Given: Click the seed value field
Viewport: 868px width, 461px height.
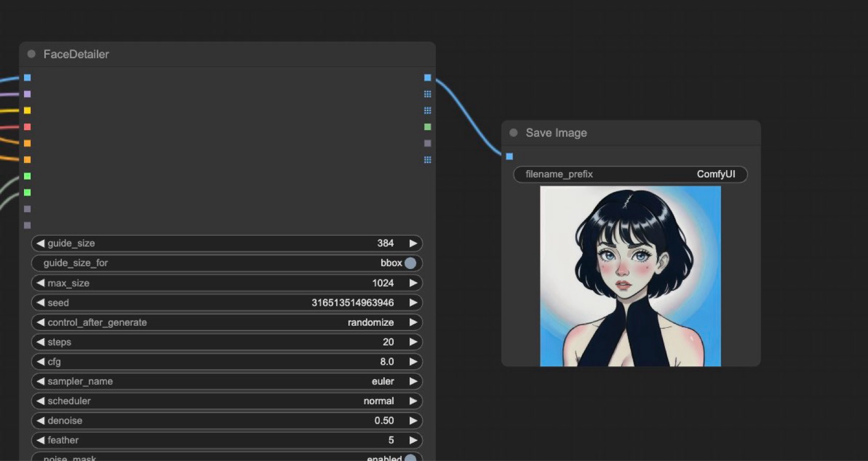Looking at the screenshot, I should pyautogui.click(x=227, y=303).
